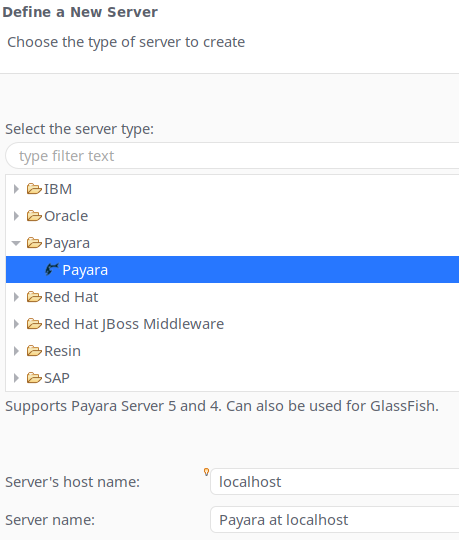This screenshot has height=540, width=459.
Task: Expand the Red Hat tree arrow
Action: pyautogui.click(x=16, y=297)
